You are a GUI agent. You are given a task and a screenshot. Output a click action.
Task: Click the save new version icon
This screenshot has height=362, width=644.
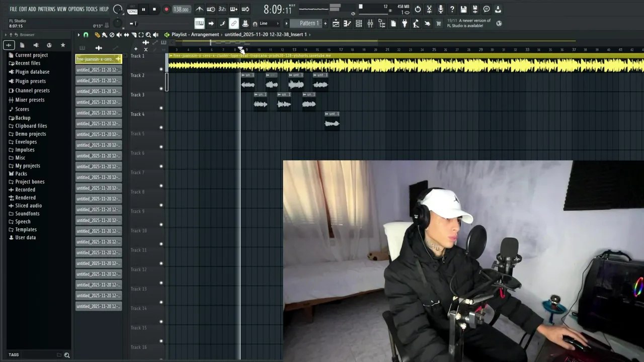coord(475,9)
